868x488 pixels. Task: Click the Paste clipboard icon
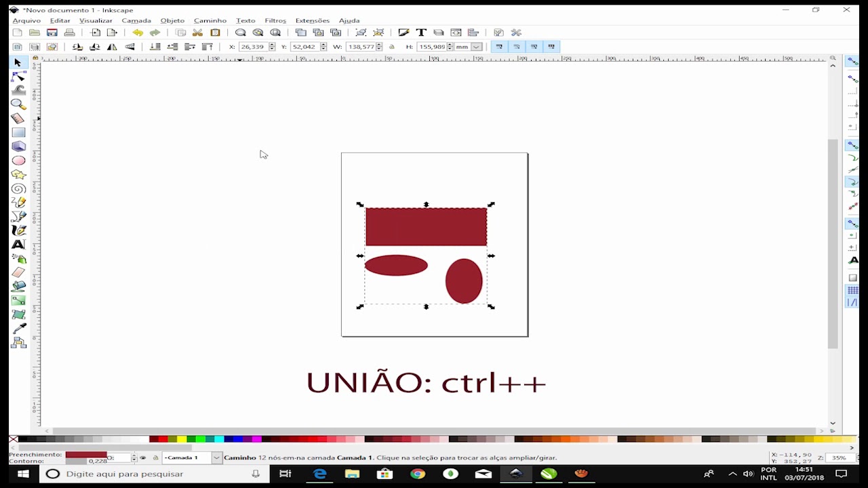(x=215, y=33)
